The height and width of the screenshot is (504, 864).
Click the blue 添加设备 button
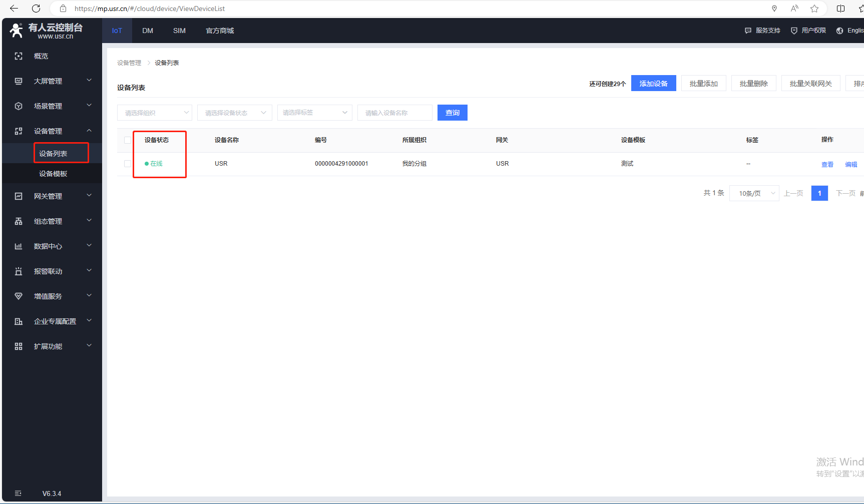tap(653, 84)
